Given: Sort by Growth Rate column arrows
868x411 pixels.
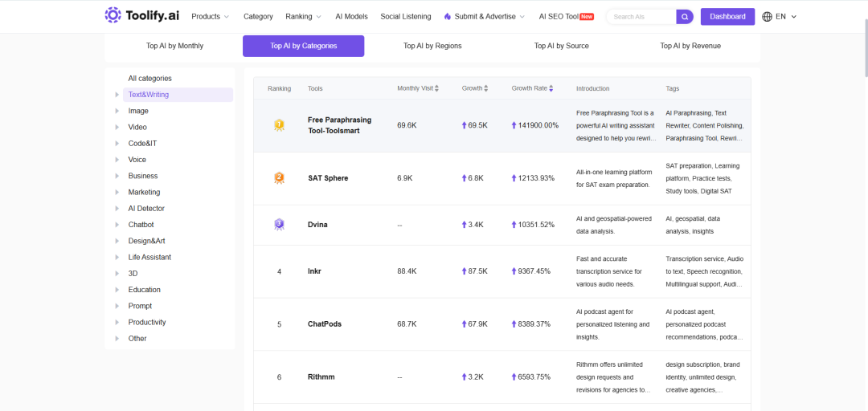Looking at the screenshot, I should [551, 88].
